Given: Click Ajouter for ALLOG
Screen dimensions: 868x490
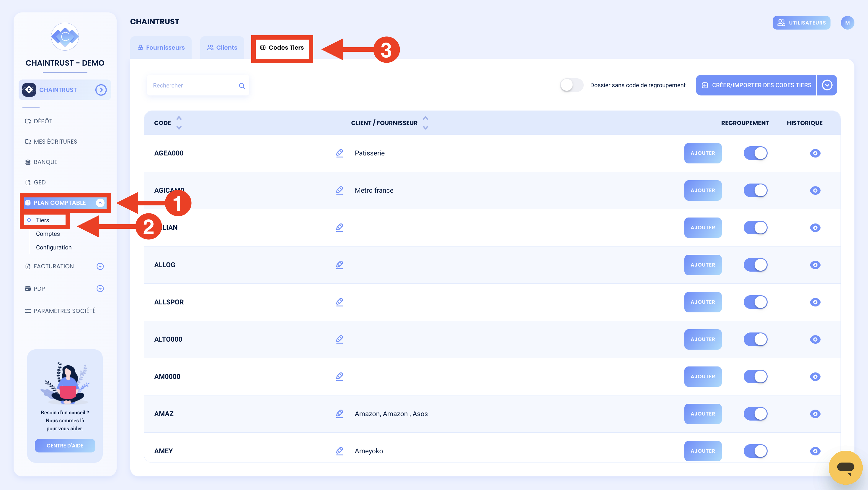Looking at the screenshot, I should point(703,265).
